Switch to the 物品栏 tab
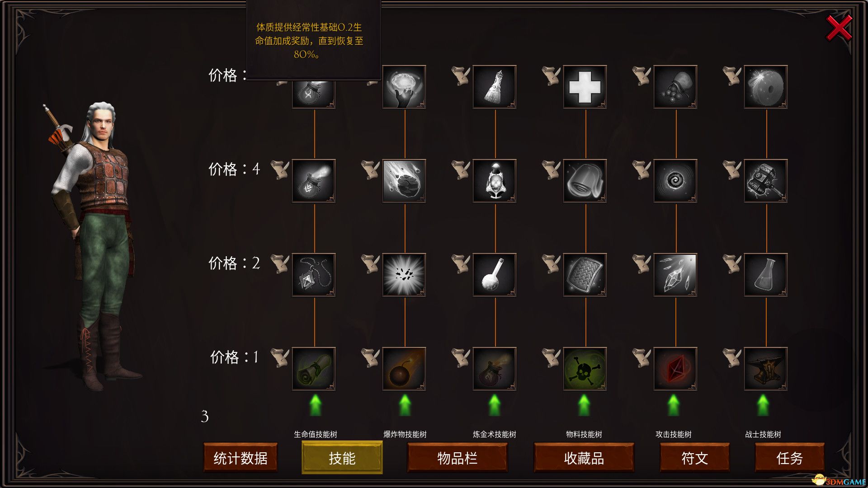The height and width of the screenshot is (488, 868). click(457, 458)
